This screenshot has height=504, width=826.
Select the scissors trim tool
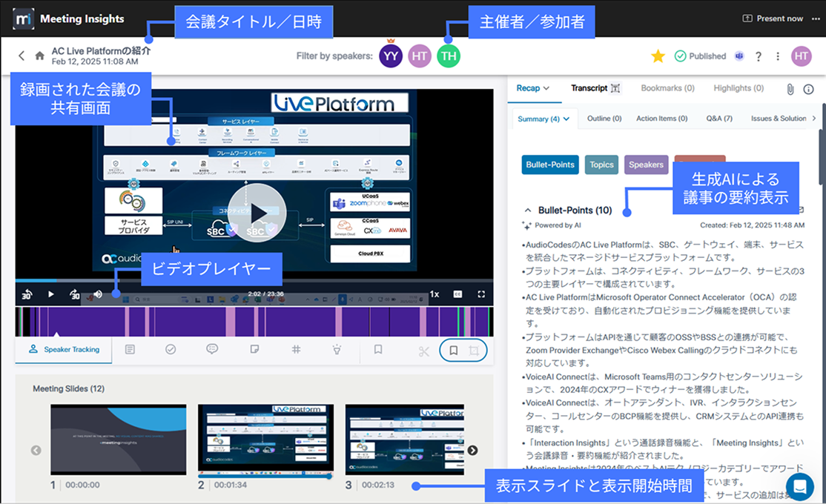(x=424, y=351)
